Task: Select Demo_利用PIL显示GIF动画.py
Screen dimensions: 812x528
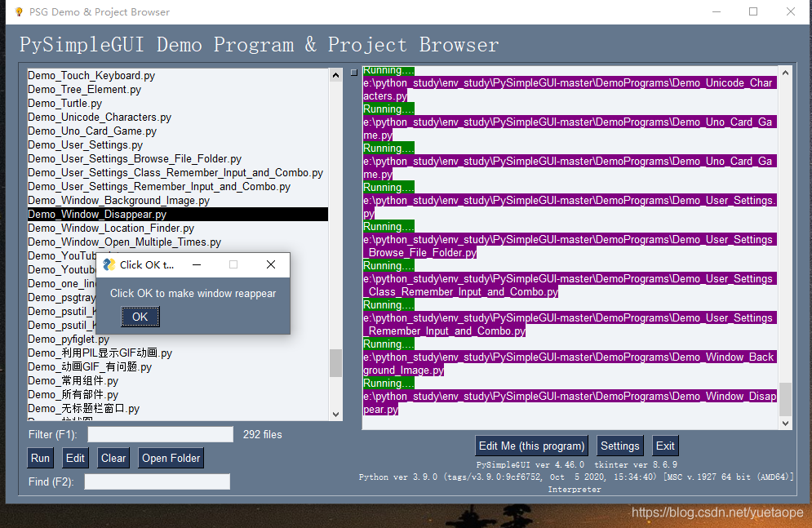Action: (x=178, y=353)
